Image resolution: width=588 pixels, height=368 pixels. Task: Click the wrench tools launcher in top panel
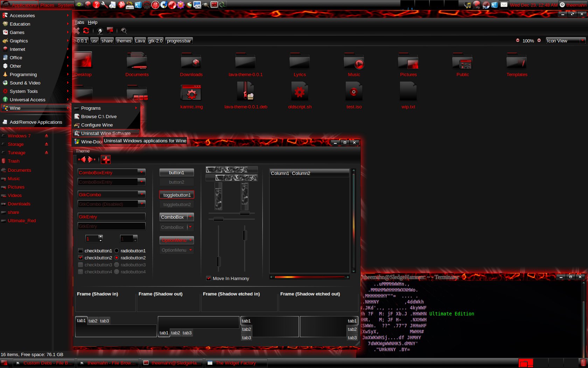(104, 5)
